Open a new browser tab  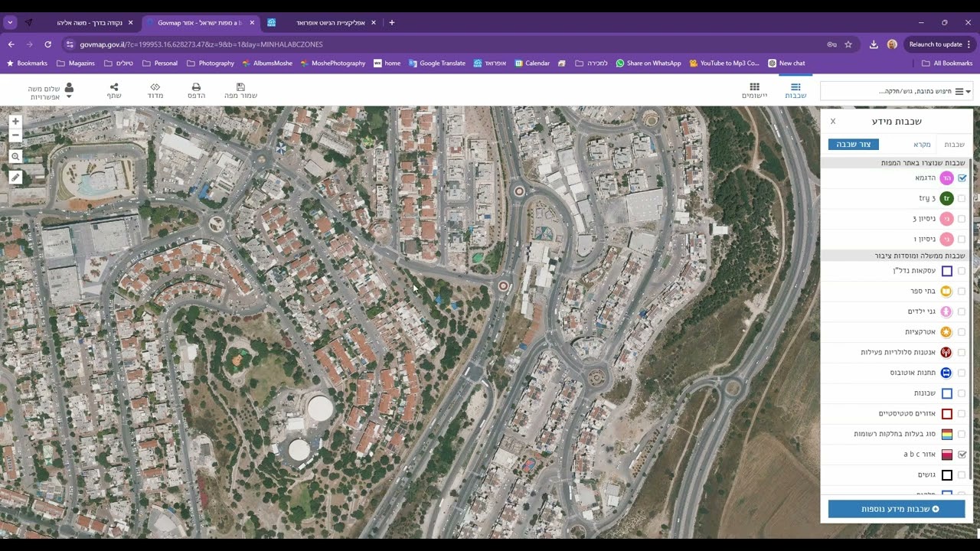pyautogui.click(x=392, y=23)
